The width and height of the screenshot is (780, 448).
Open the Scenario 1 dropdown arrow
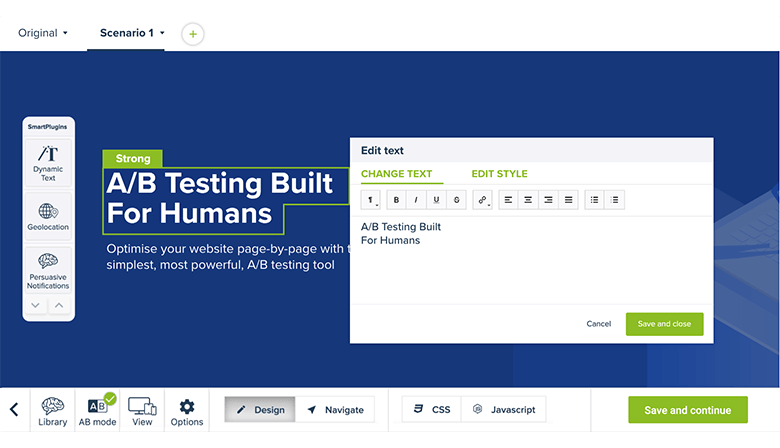[162, 33]
